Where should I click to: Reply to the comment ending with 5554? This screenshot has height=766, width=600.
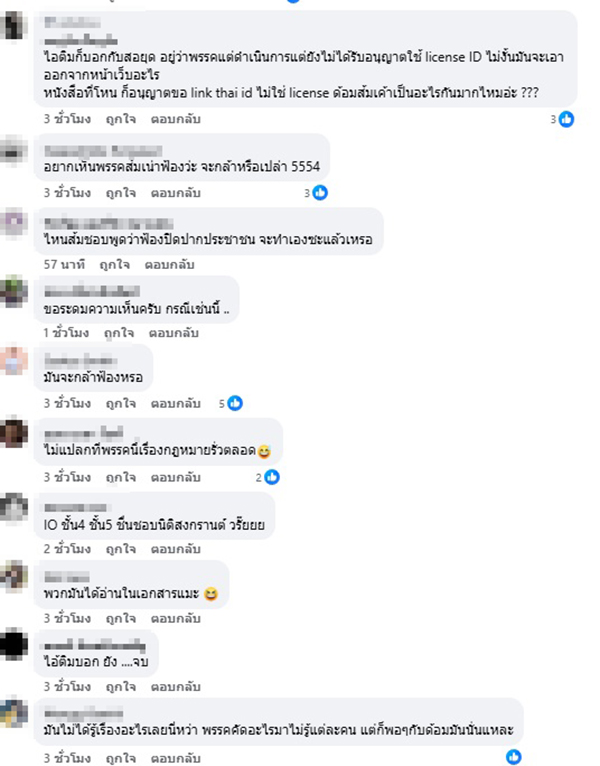coord(175,193)
